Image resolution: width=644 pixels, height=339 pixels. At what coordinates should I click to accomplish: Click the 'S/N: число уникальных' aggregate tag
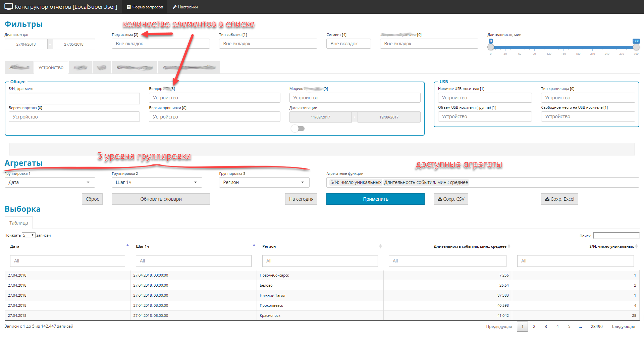point(356,182)
